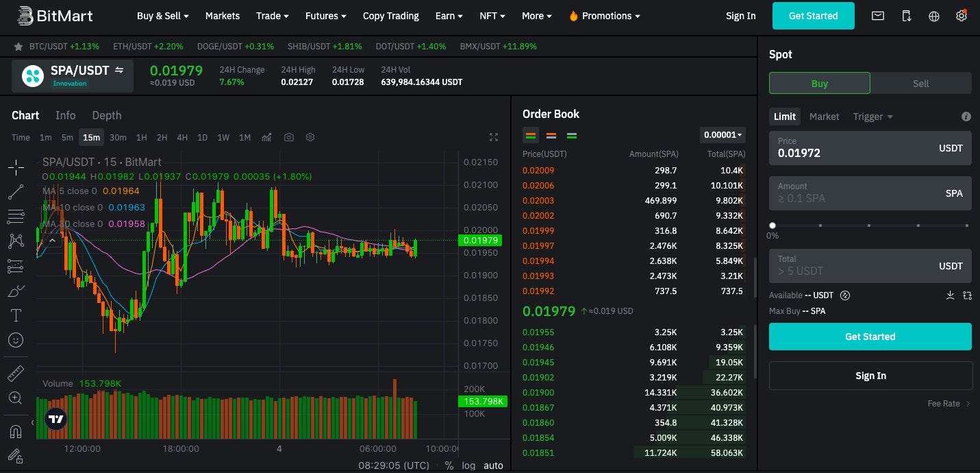
Task: Expand the Futures dropdown menu
Action: pos(326,16)
